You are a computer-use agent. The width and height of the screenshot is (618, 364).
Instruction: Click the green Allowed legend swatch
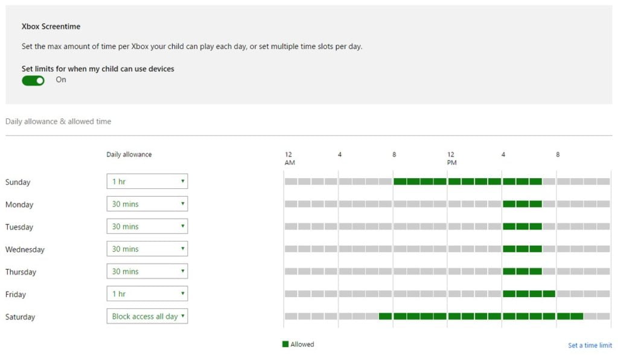285,344
